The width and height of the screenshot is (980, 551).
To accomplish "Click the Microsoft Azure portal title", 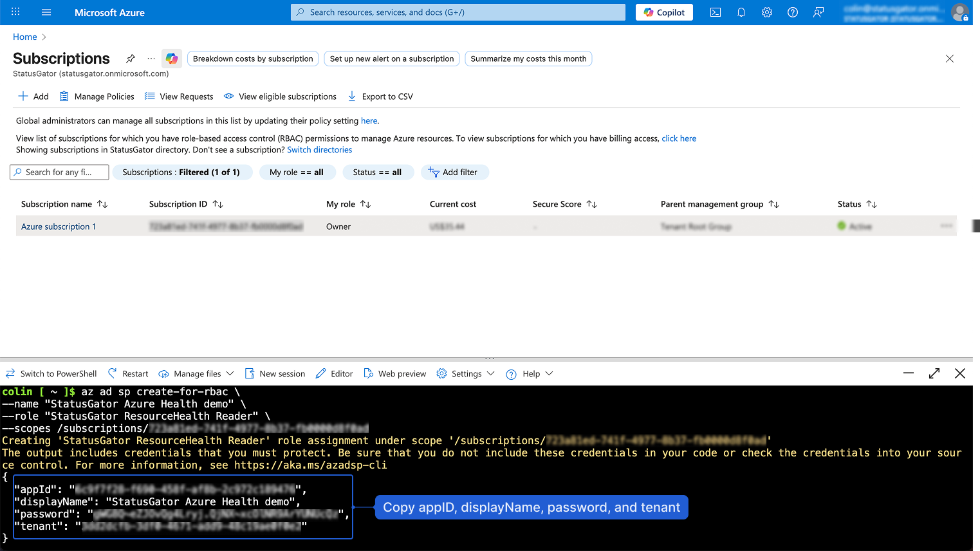I will pyautogui.click(x=109, y=12).
